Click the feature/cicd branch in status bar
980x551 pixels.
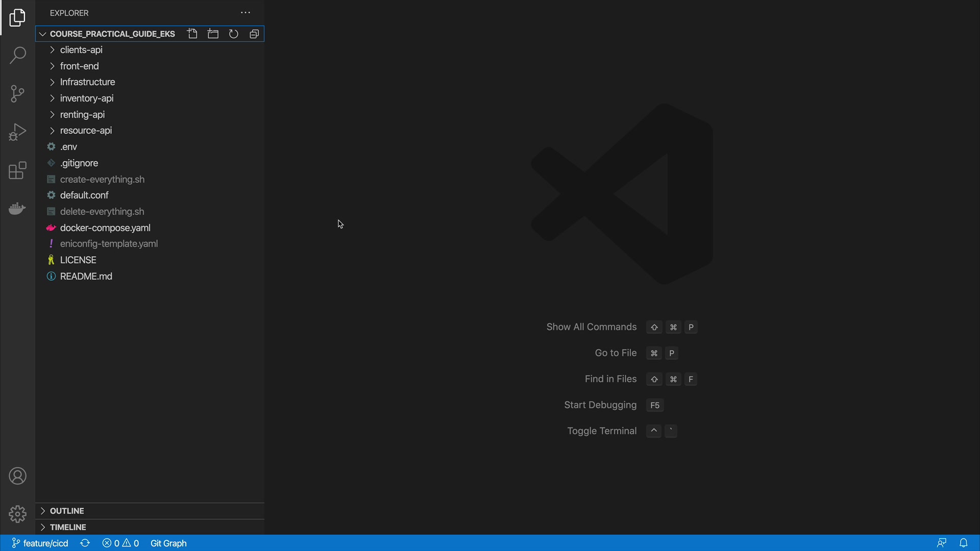[40, 543]
